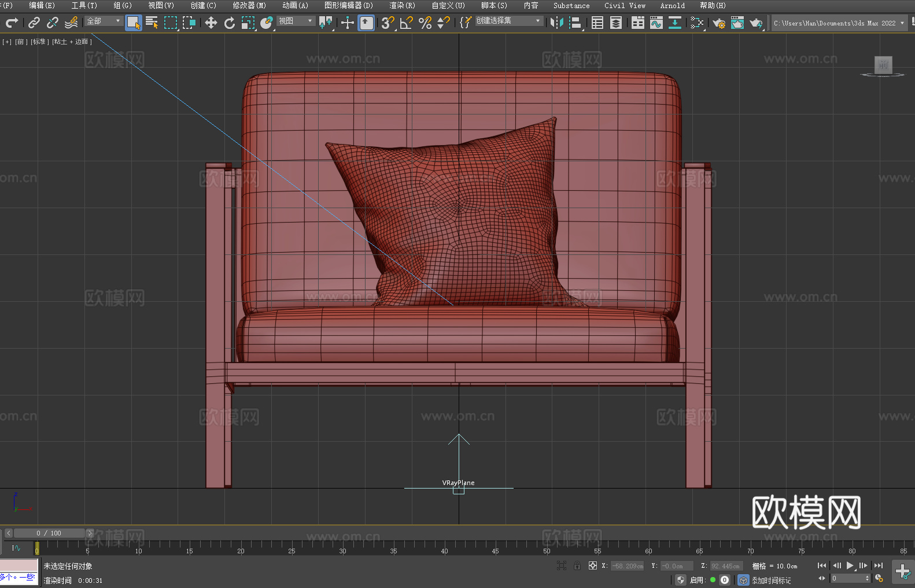
Task: Toggle the Isolate Selection icon
Action: point(562,566)
